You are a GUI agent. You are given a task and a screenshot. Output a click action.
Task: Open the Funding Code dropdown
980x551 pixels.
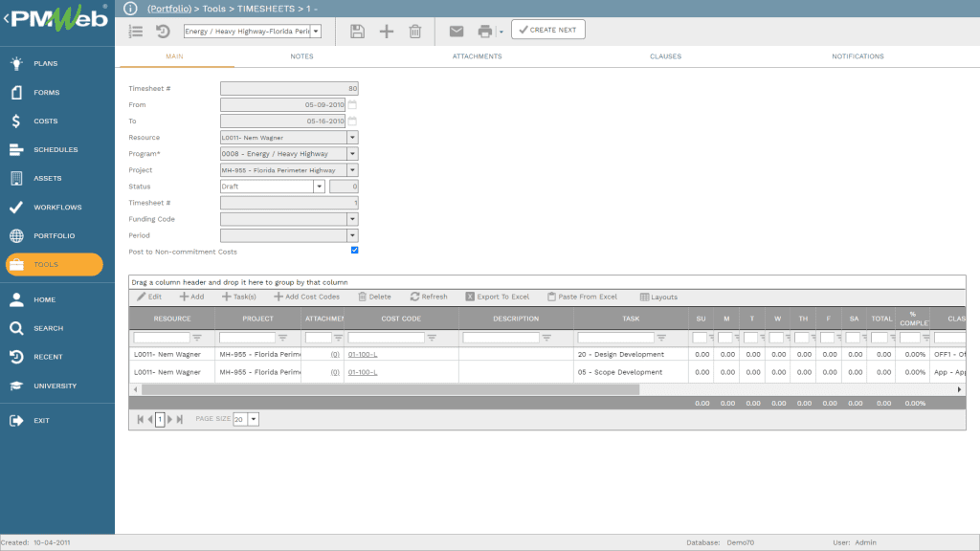[x=352, y=219]
